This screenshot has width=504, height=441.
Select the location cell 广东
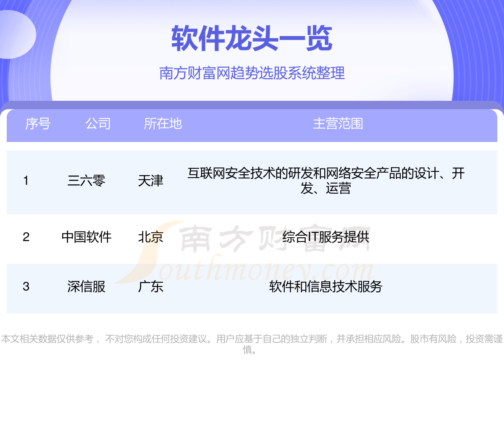151,286
